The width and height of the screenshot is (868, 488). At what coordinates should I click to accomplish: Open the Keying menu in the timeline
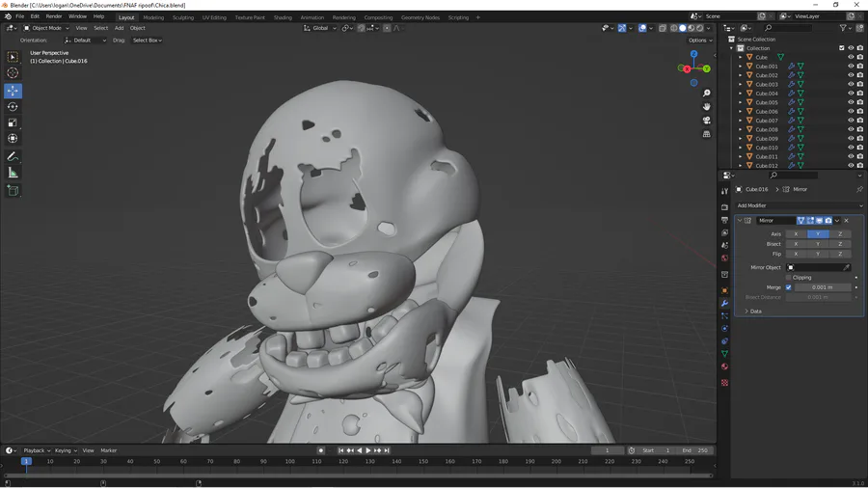pyautogui.click(x=66, y=451)
